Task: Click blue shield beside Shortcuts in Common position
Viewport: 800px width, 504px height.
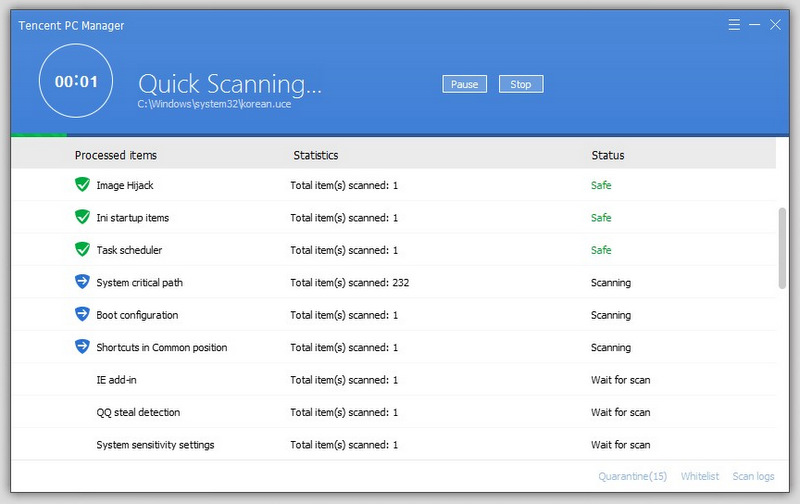Action: click(82, 347)
